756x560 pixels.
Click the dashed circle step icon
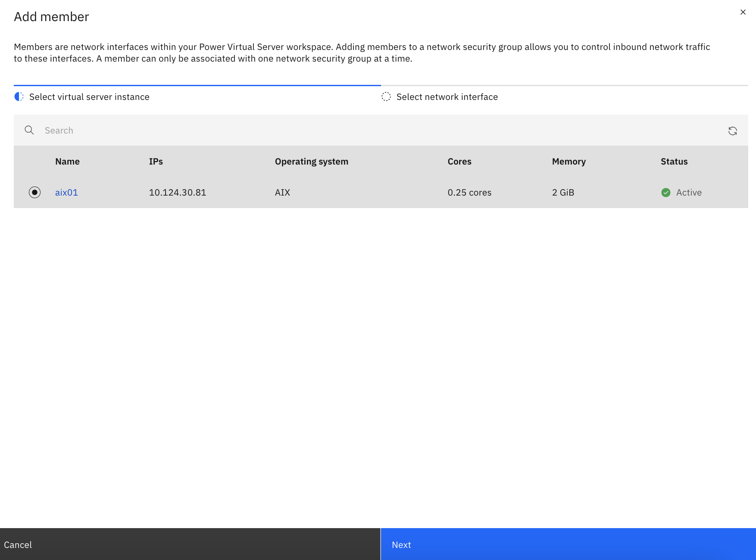point(386,96)
